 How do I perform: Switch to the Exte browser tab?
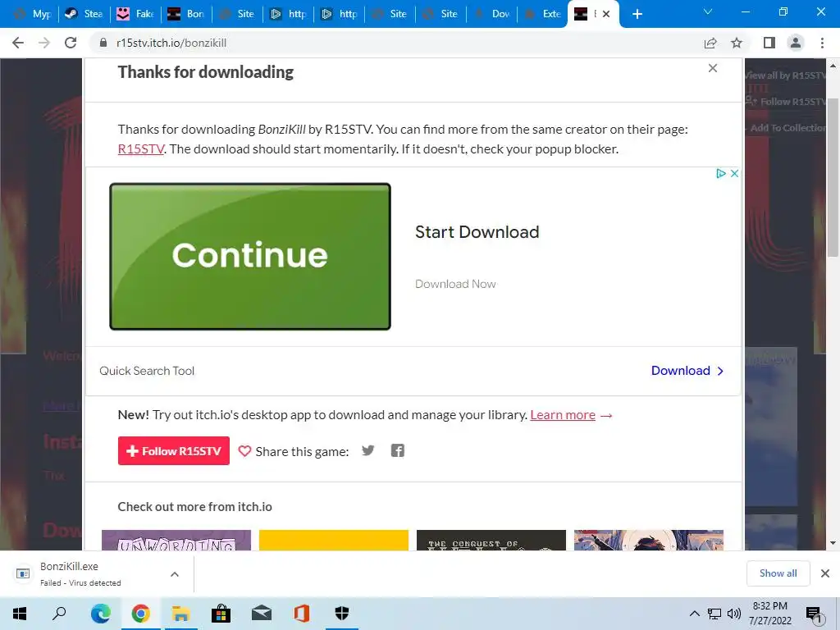coord(543,14)
